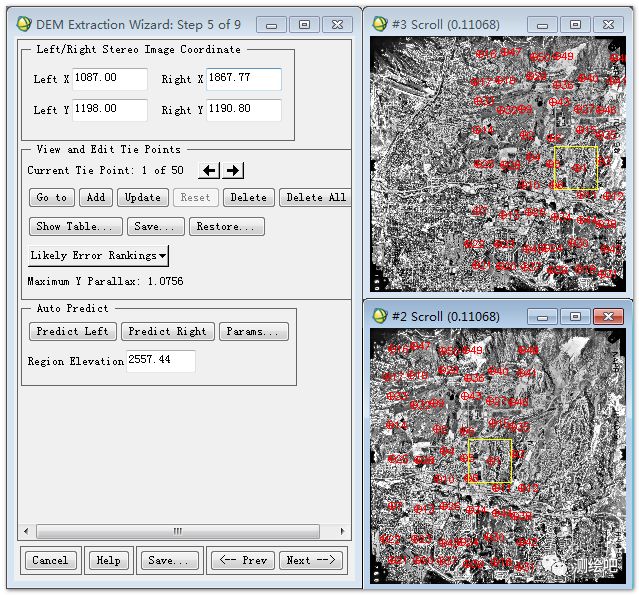Image resolution: width=639 pixels, height=595 pixels.
Task: Click the #3 Scroll window title icon
Action: point(380,23)
